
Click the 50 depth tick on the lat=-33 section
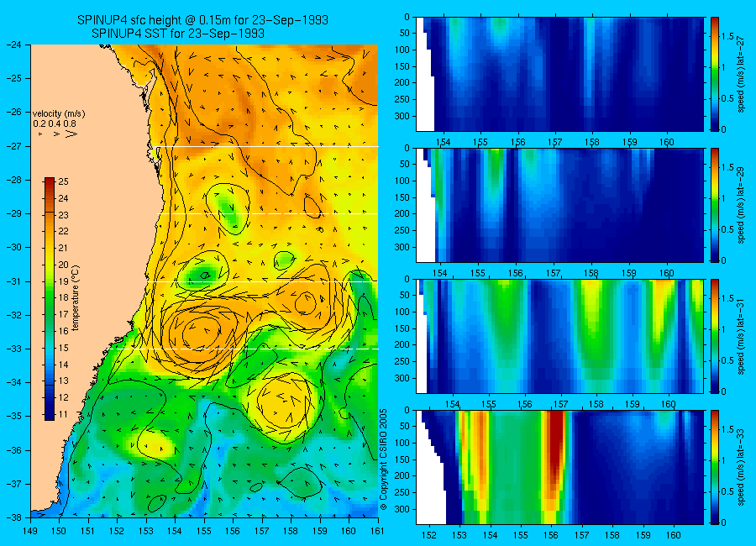(x=403, y=427)
